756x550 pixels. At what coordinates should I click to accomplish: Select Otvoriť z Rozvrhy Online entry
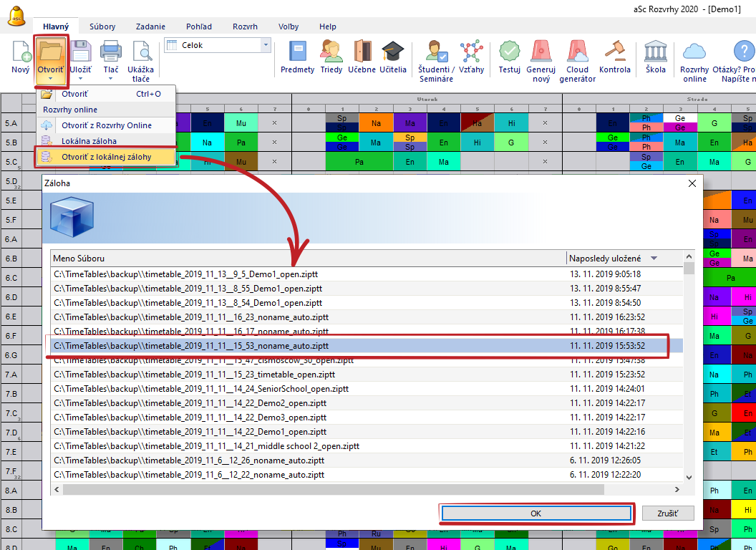point(106,125)
